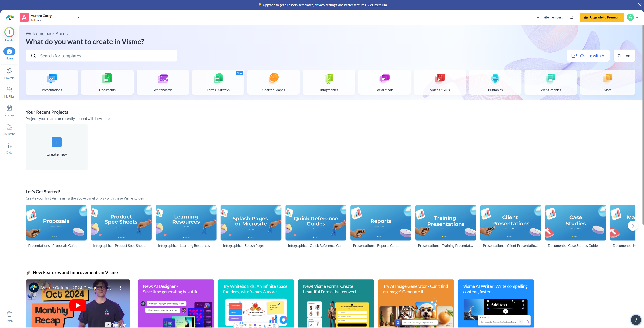Screen dimensions: 644x328
Task: Click 'Documents - Case Studies Guide' caption
Action: (573, 246)
